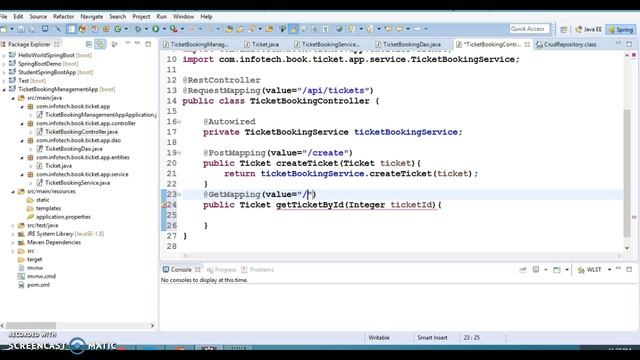Click the green G toolbar icon
This screenshot has width=640, height=360.
point(118,29)
